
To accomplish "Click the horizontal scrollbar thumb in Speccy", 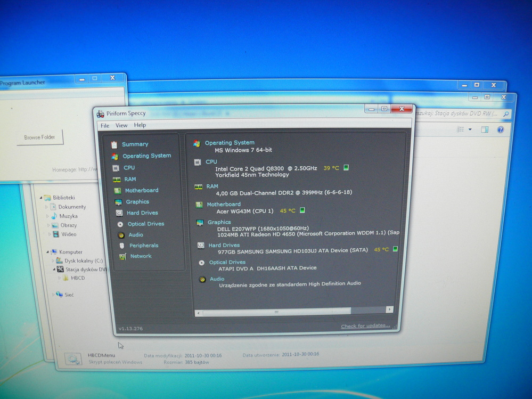I will (276, 312).
